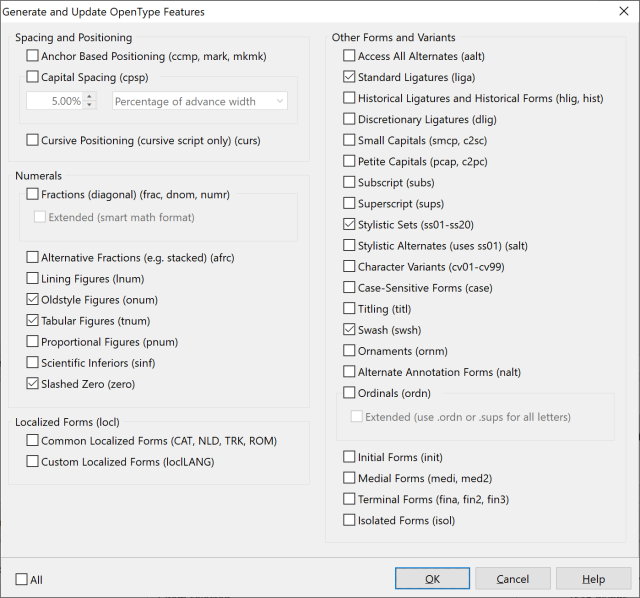640x598 pixels.
Task: Enable Anchor Based Positioning checkbox
Action: coord(33,56)
